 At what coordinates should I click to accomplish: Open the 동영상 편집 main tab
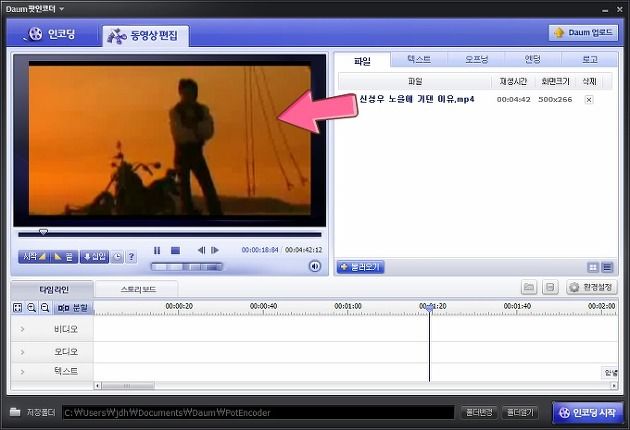pos(145,36)
